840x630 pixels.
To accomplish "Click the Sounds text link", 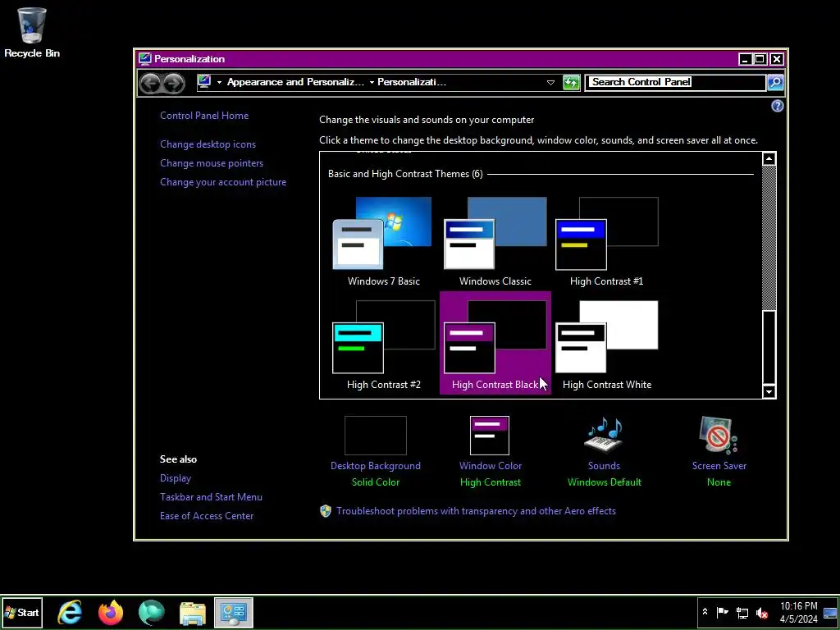I will tap(604, 466).
